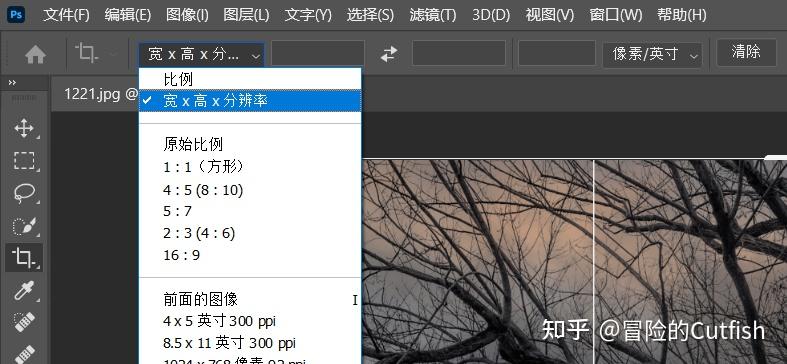Choose 5 : 7 preset
The height and width of the screenshot is (364, 787).
250,211
